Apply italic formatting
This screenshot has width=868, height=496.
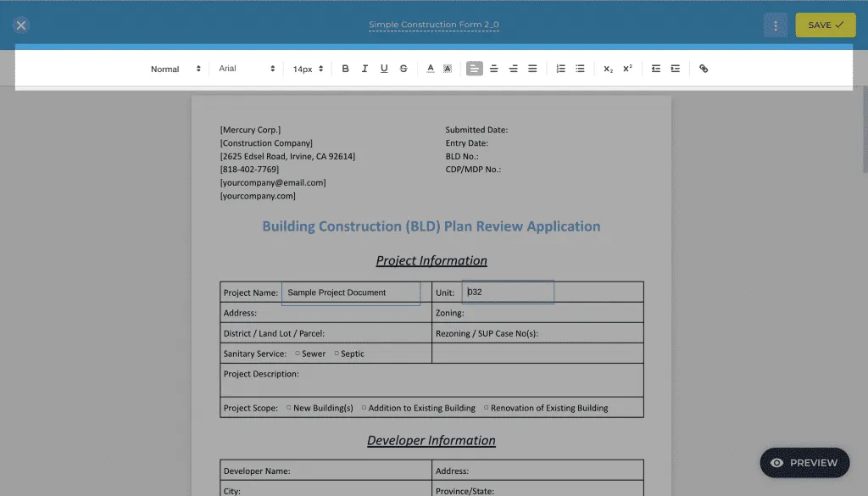(x=365, y=68)
